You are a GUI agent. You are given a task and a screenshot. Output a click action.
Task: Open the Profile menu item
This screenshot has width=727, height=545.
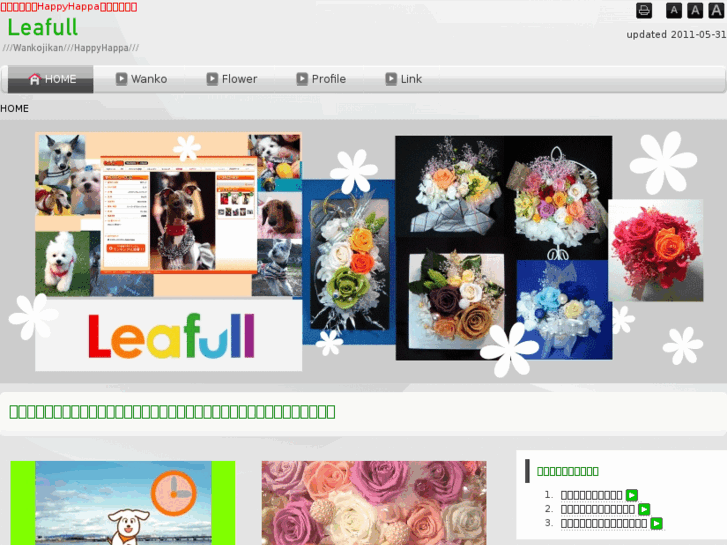(x=321, y=79)
